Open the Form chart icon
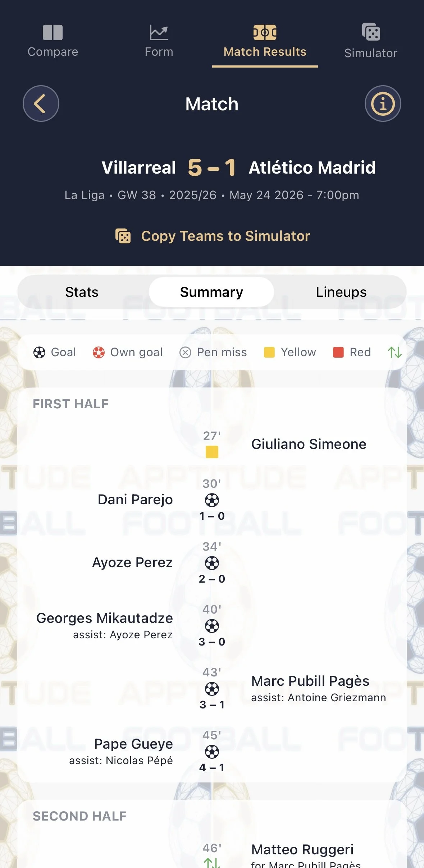424x868 pixels. (x=159, y=33)
